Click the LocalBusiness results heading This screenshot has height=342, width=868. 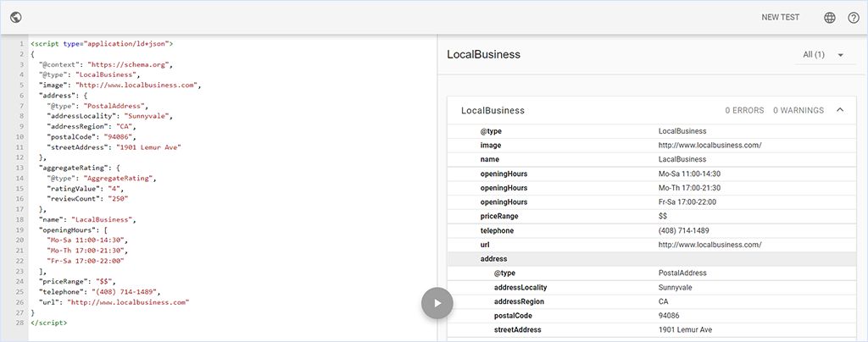point(483,54)
